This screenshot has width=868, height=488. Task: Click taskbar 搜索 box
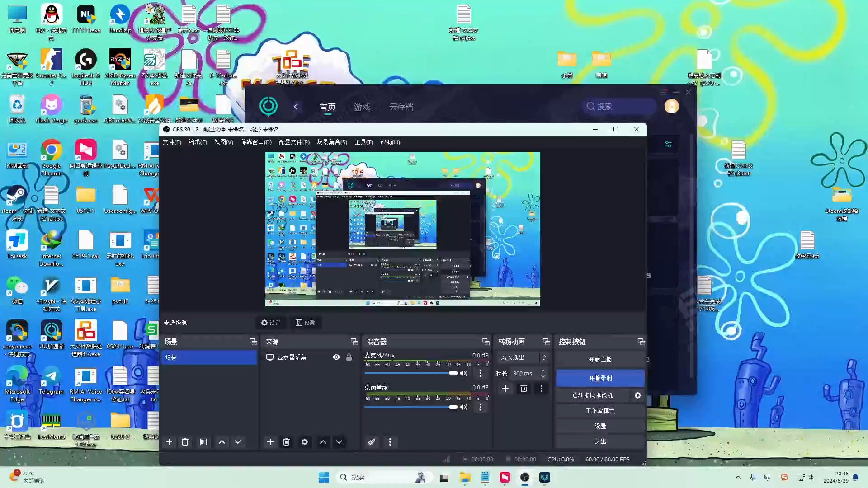pyautogui.click(x=383, y=477)
